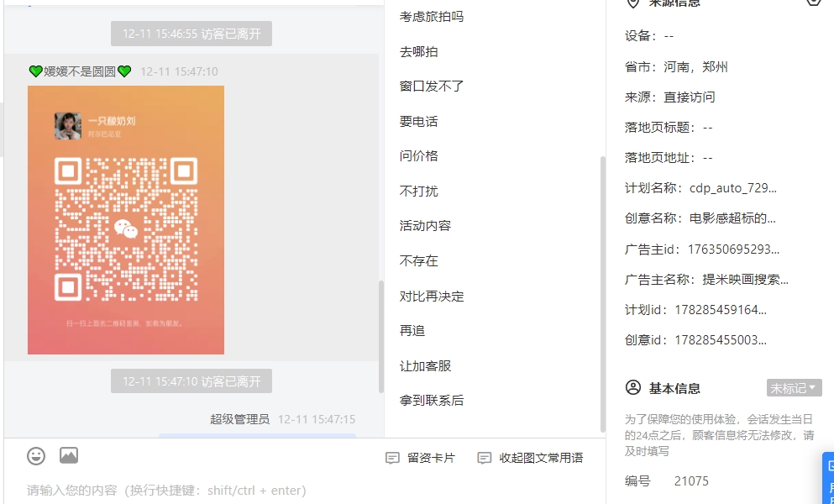The width and height of the screenshot is (834, 504).
Task: Click 省市 河南，郑州 text
Action: pos(676,66)
